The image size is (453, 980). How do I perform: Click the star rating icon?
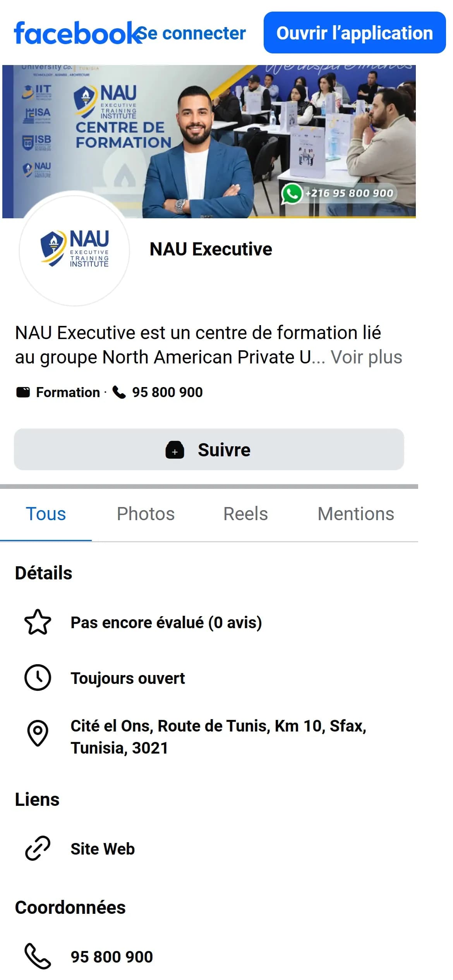click(x=38, y=622)
